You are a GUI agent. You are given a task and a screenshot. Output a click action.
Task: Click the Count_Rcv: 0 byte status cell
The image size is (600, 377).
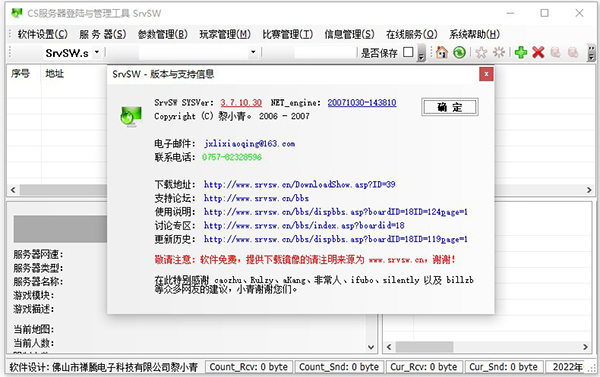[249, 367]
